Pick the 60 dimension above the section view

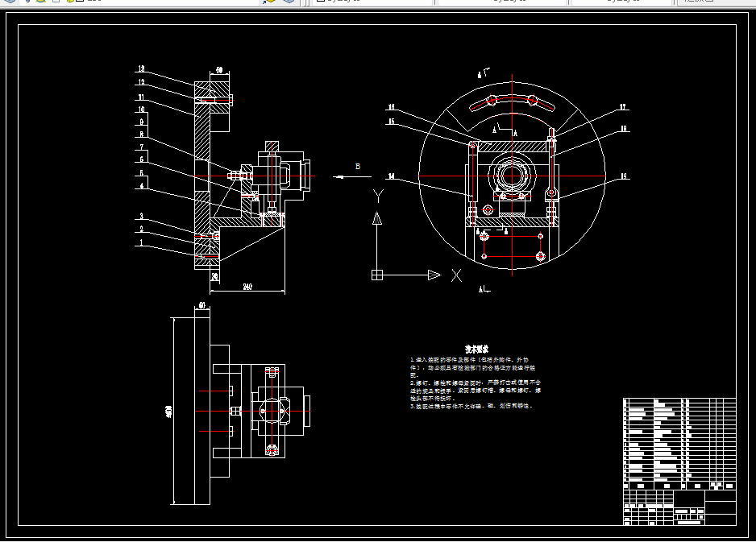219,70
